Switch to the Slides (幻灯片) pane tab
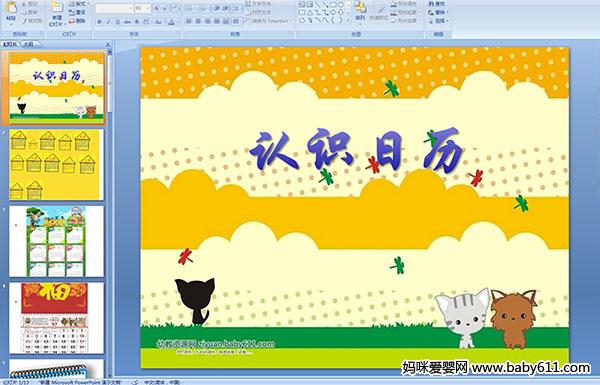The width and height of the screenshot is (600, 385). 10,44
